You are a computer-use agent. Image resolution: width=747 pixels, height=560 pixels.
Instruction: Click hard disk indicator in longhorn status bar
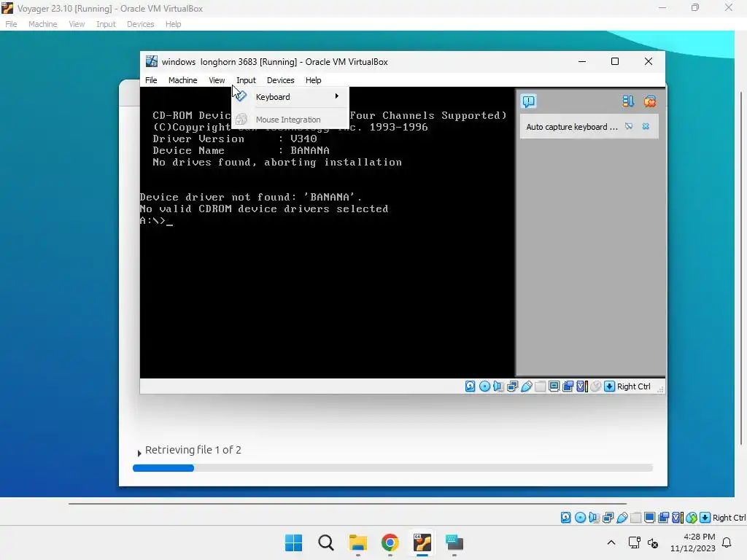click(471, 386)
